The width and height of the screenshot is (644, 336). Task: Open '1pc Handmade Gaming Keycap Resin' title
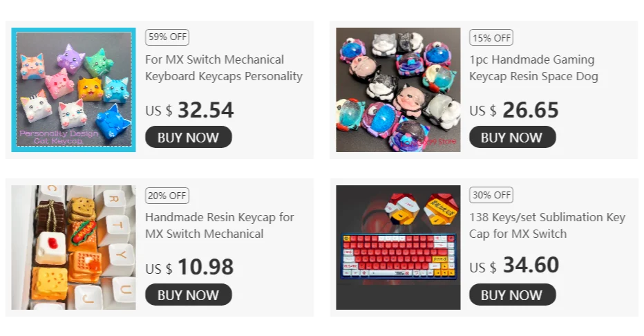tap(533, 68)
